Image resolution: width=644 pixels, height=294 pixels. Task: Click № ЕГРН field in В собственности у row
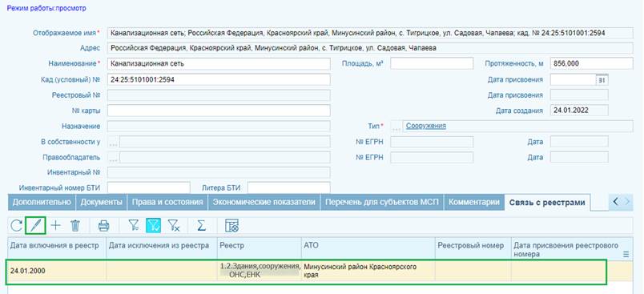[x=432, y=142]
